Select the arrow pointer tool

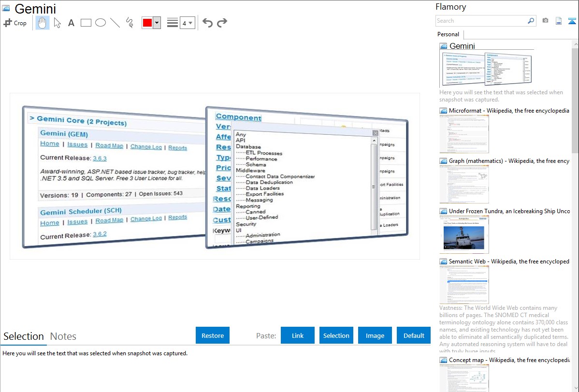[57, 23]
